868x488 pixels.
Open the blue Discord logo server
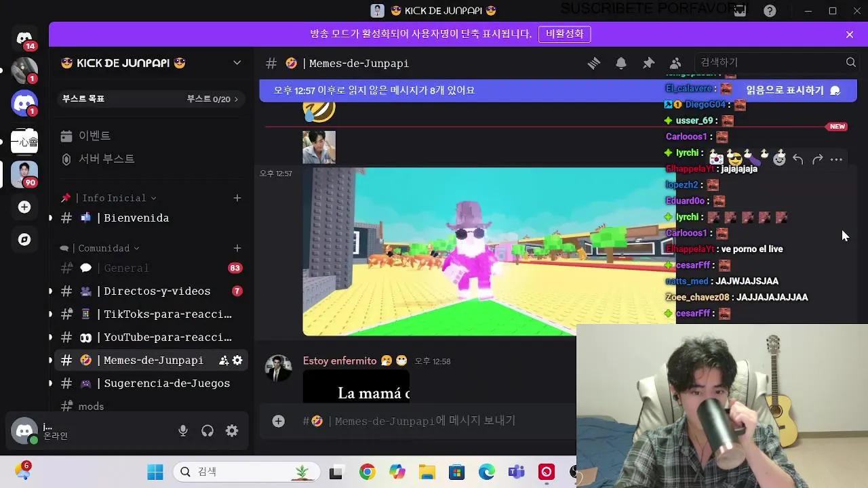coord(24,103)
